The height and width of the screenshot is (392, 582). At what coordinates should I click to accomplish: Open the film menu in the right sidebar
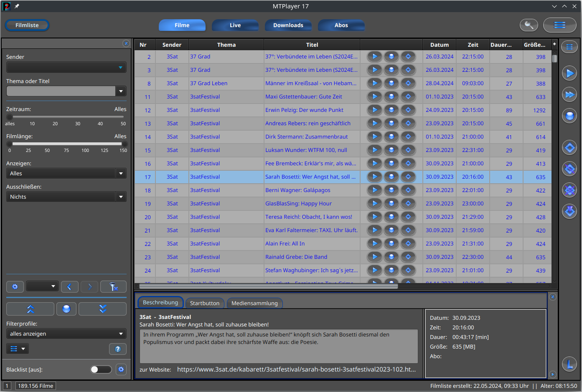[x=569, y=47]
